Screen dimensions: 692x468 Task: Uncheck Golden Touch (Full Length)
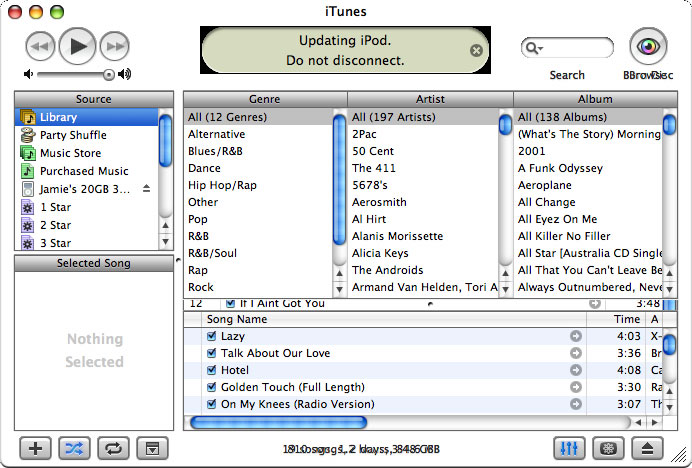tap(212, 387)
